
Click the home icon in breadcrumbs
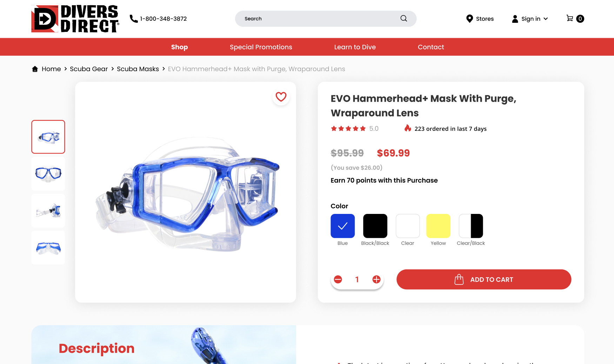35,69
